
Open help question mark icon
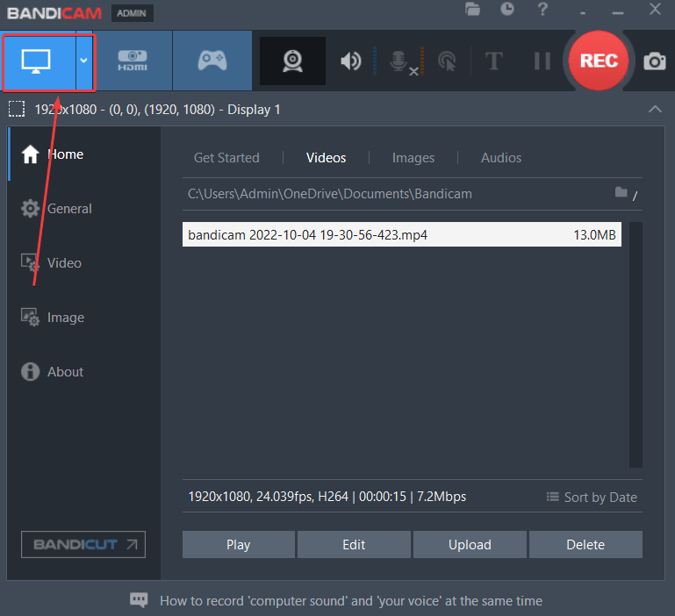coord(542,9)
